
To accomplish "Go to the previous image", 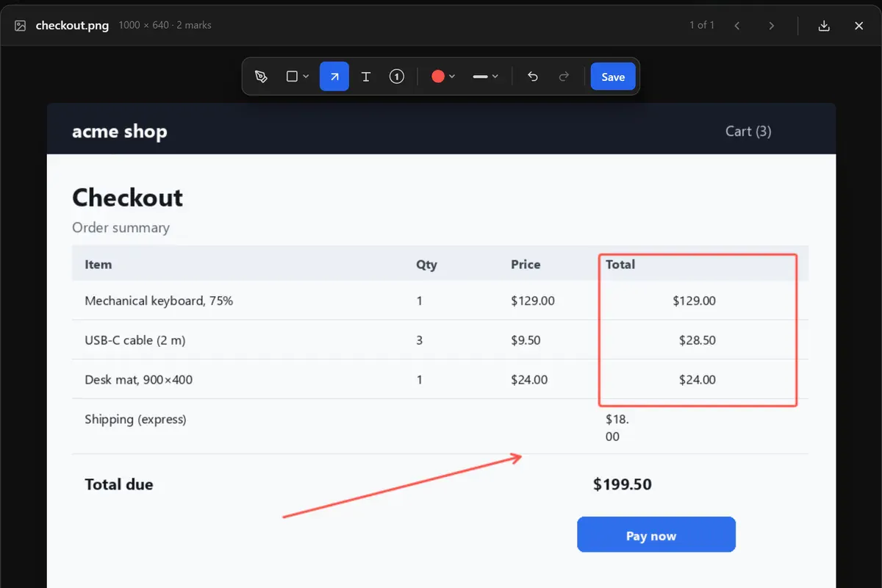I will coord(737,26).
